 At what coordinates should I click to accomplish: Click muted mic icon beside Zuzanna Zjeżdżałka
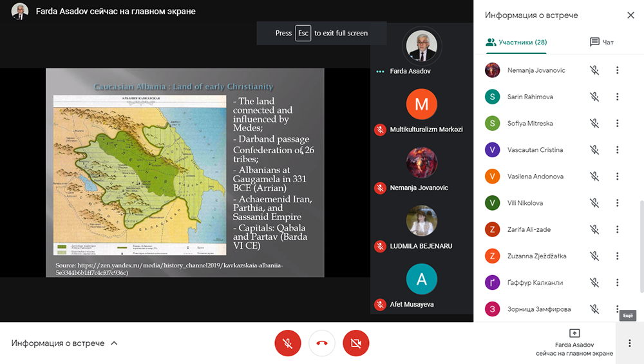594,256
